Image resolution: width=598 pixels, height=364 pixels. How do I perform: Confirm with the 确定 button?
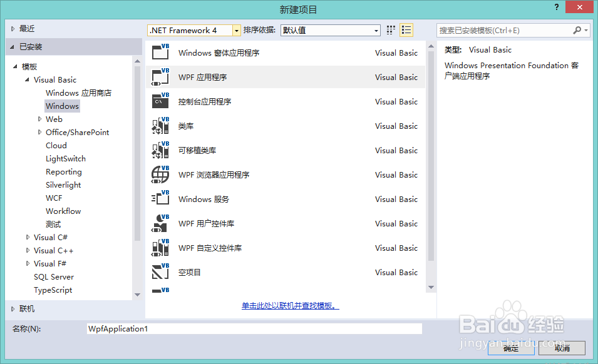(x=511, y=348)
